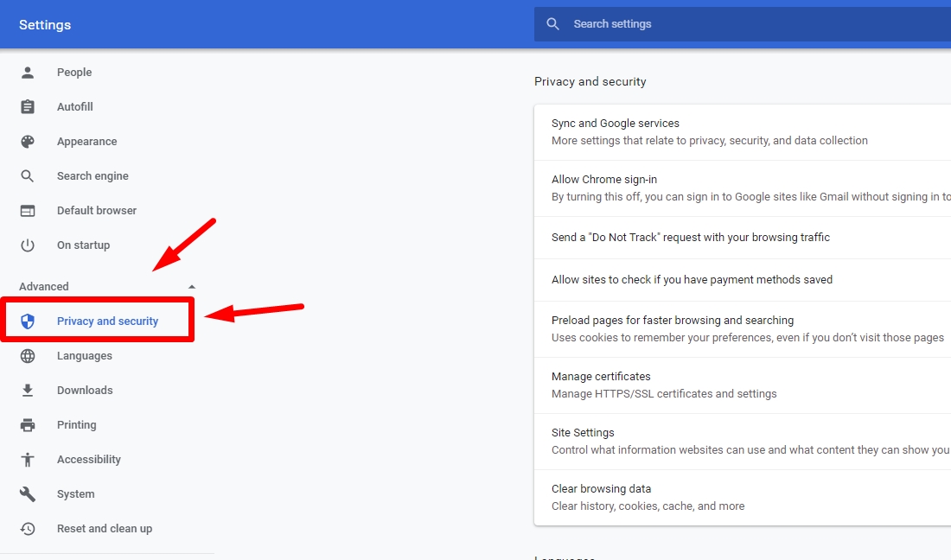This screenshot has width=951, height=560.
Task: Click the Languages globe icon
Action: (28, 356)
